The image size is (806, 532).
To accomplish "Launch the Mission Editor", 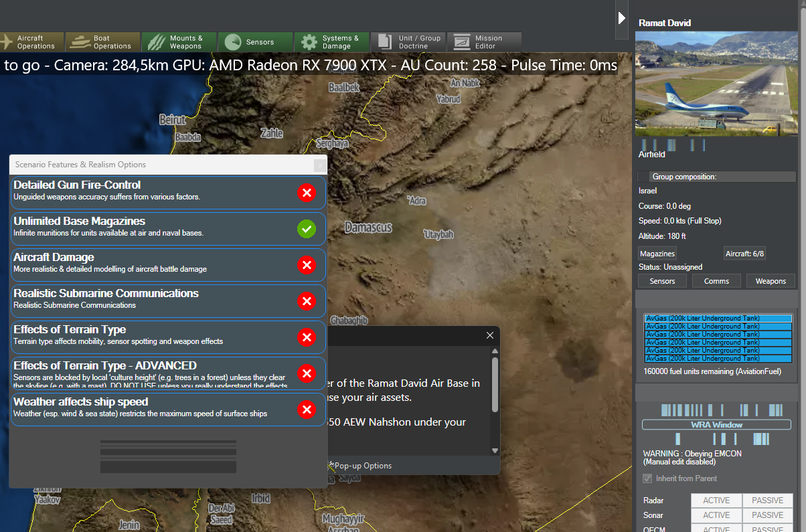I will pyautogui.click(x=484, y=42).
